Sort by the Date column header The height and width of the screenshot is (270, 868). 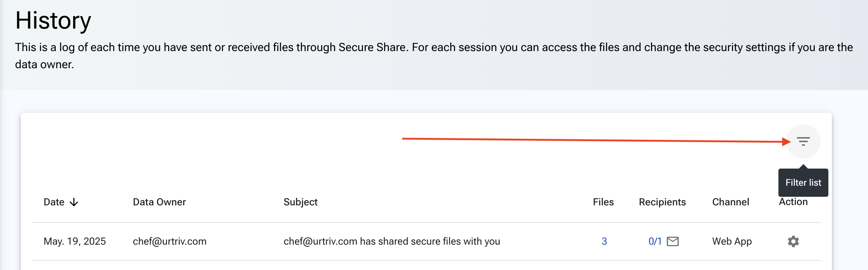(x=54, y=202)
